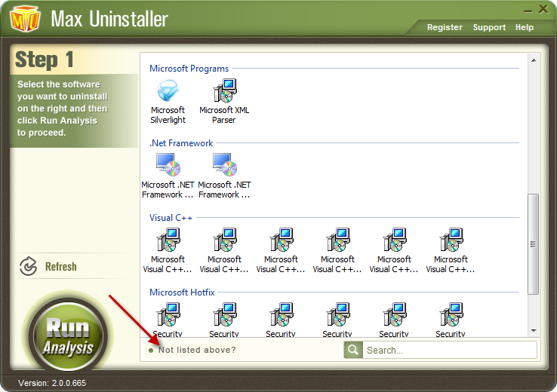Click the Microsoft Programs group header

tap(189, 69)
